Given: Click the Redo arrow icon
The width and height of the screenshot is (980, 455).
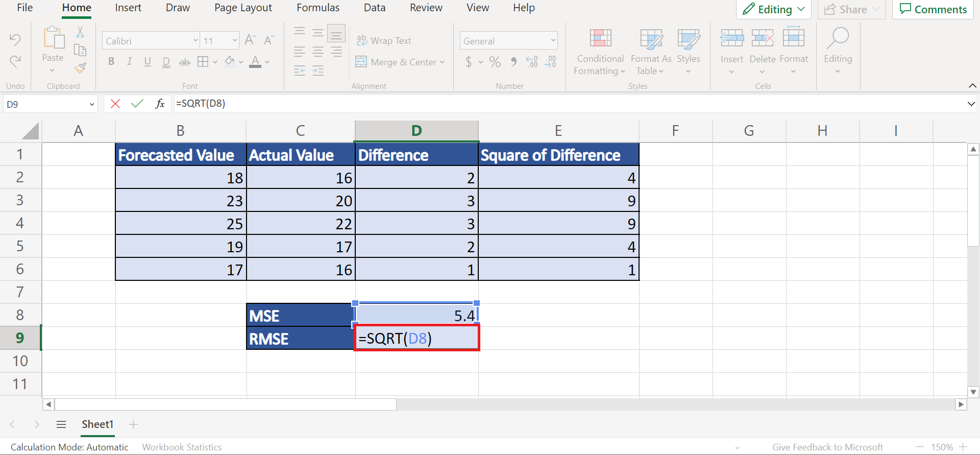Looking at the screenshot, I should tap(15, 62).
